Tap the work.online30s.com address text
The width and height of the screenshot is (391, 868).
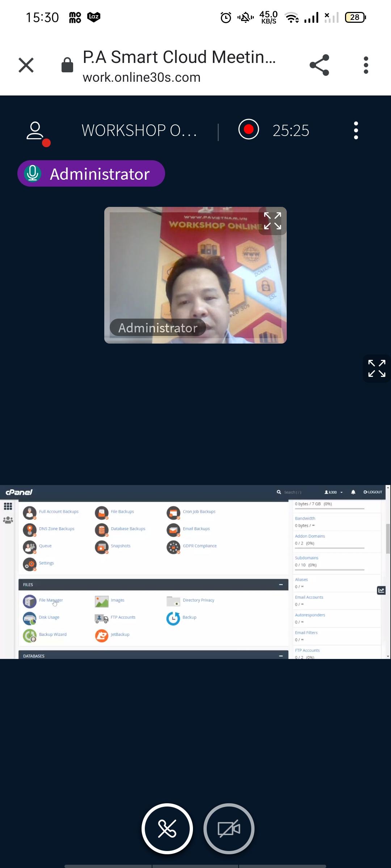(x=142, y=77)
